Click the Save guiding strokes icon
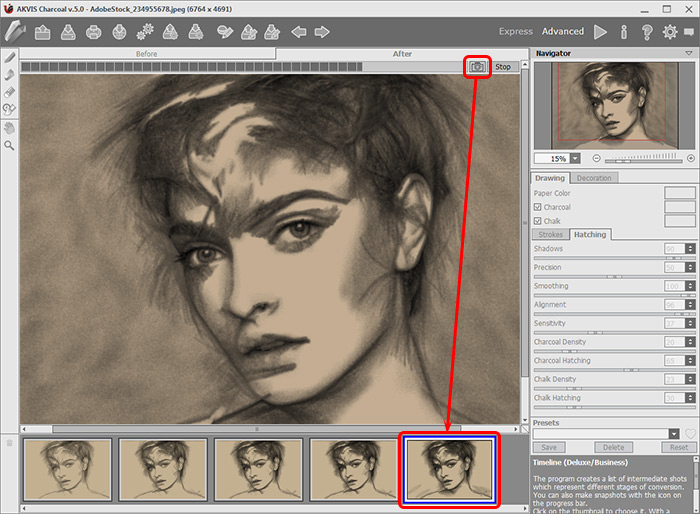 tap(272, 32)
